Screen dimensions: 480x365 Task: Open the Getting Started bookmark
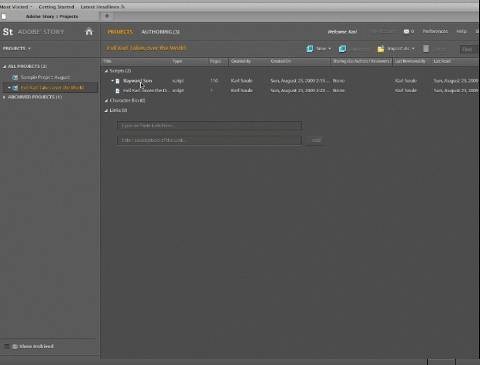click(x=56, y=7)
